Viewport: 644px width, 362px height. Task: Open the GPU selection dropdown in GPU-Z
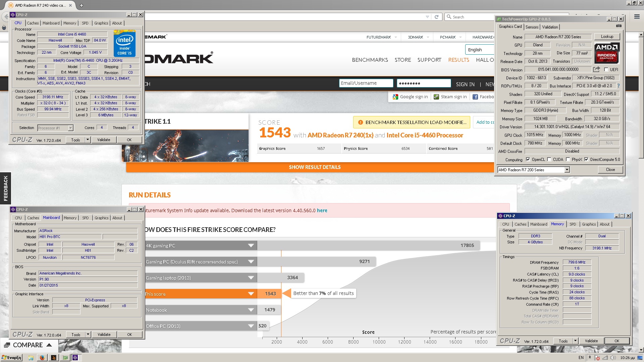coord(567,170)
